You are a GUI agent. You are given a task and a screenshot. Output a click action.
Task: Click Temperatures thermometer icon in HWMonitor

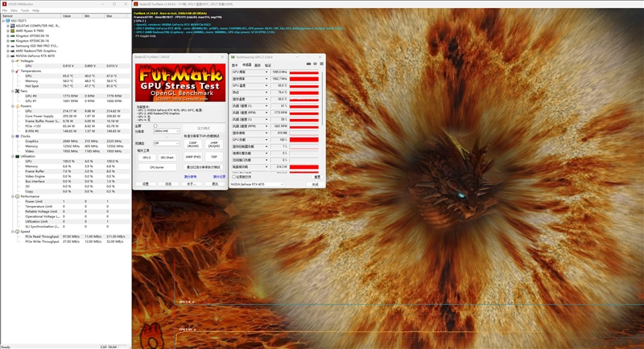17,71
